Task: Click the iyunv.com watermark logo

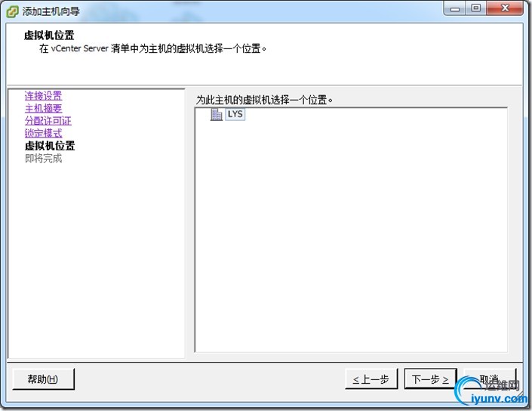Action: (x=491, y=391)
